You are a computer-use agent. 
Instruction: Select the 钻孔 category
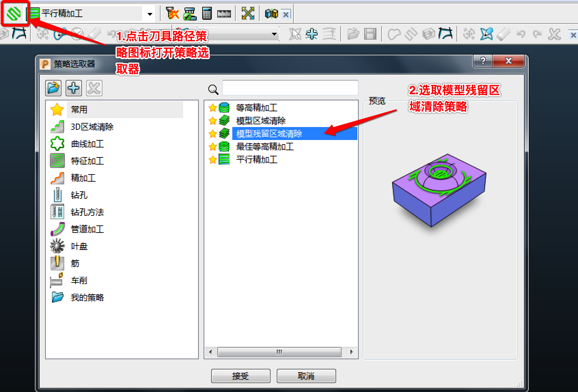click(79, 195)
